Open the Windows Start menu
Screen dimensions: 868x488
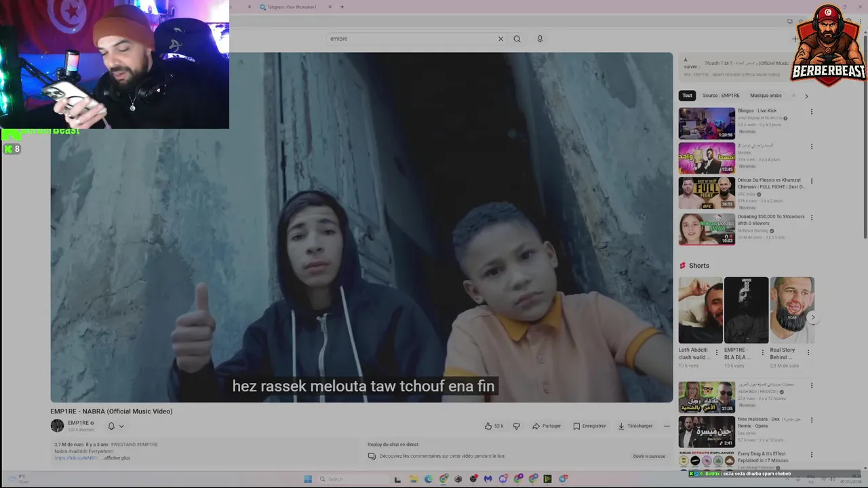[x=307, y=479]
